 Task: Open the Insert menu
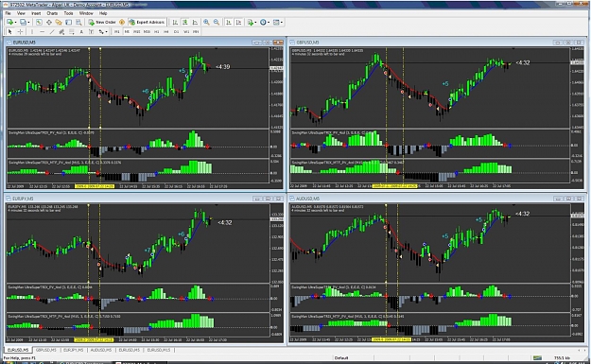tap(36, 13)
